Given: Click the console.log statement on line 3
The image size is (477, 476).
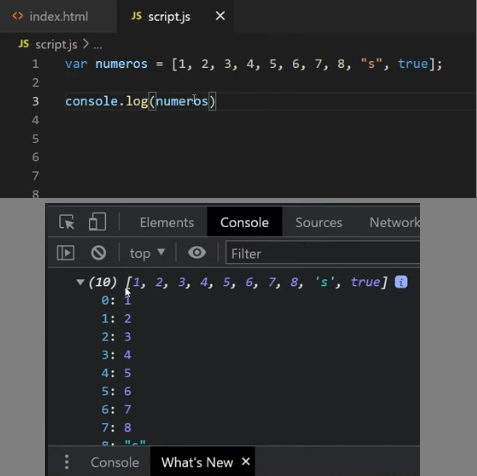Looking at the screenshot, I should pyautogui.click(x=140, y=101).
